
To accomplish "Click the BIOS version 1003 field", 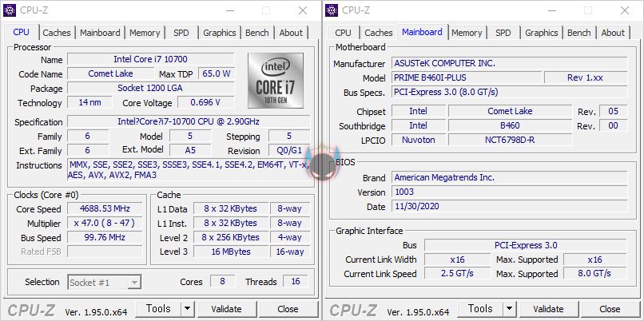I will 509,192.
